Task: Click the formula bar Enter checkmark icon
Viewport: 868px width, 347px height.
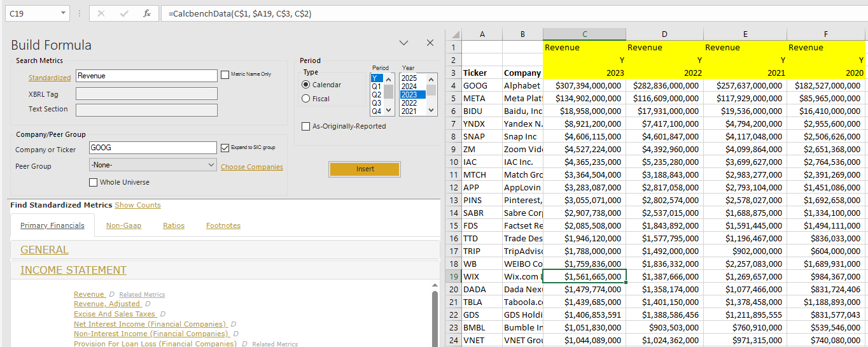Action: 124,13
